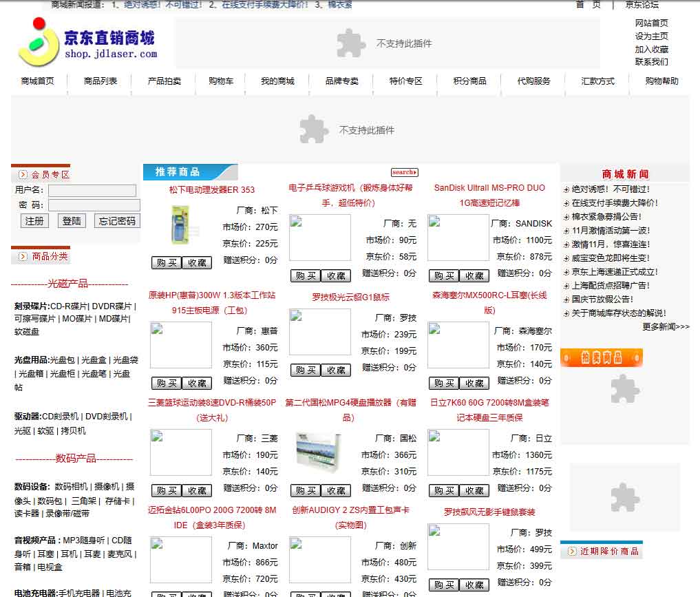The width and height of the screenshot is (700, 597).
Task: Open 积分商品 navigation item
Action: (469, 81)
